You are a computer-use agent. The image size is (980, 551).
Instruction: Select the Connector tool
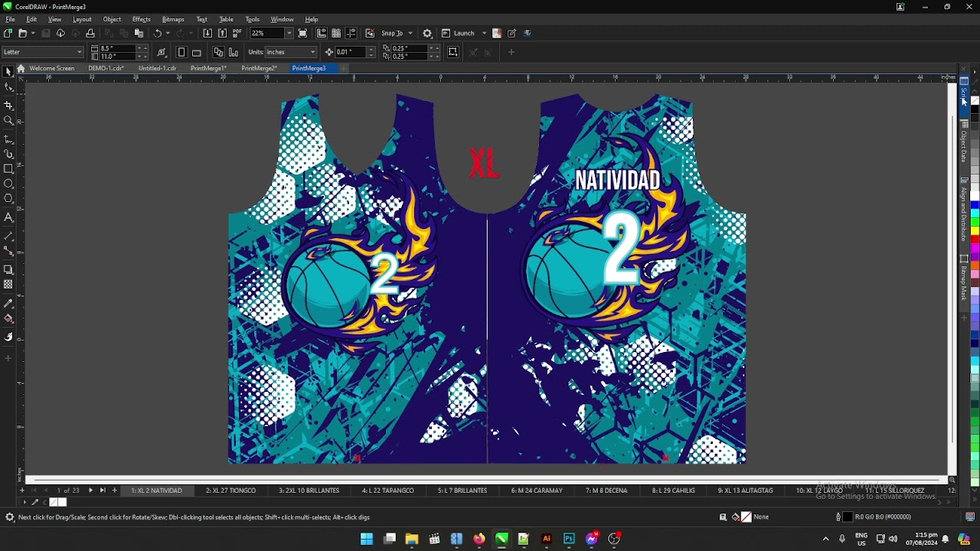(8, 250)
